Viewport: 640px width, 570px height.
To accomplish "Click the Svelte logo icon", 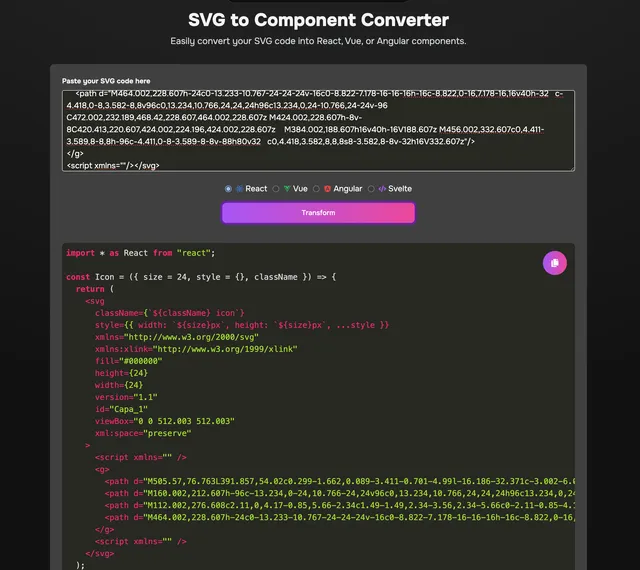I will click(x=382, y=189).
